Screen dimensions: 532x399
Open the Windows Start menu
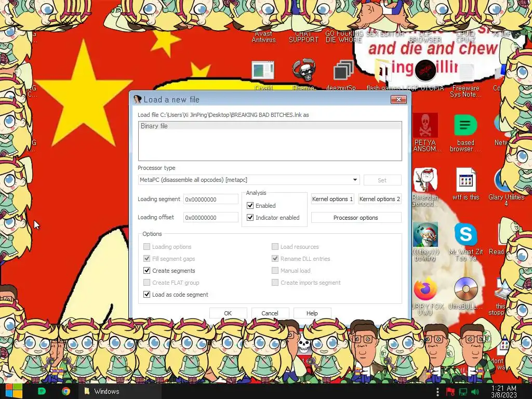coord(14,391)
